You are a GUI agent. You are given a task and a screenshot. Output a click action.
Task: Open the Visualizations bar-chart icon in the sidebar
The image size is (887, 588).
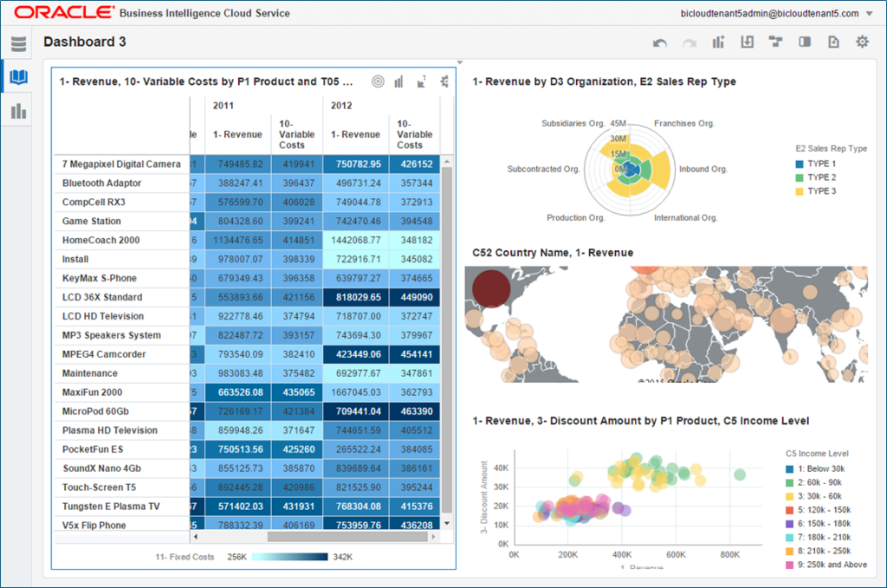[x=19, y=108]
